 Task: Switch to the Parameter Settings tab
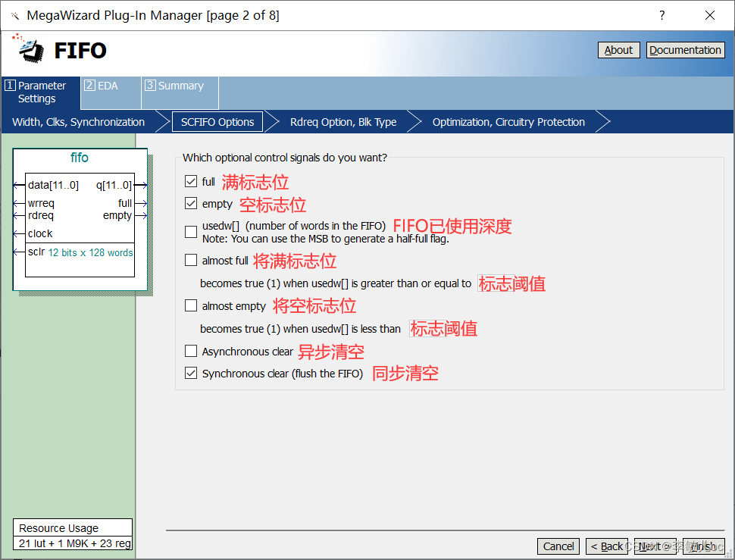point(41,92)
